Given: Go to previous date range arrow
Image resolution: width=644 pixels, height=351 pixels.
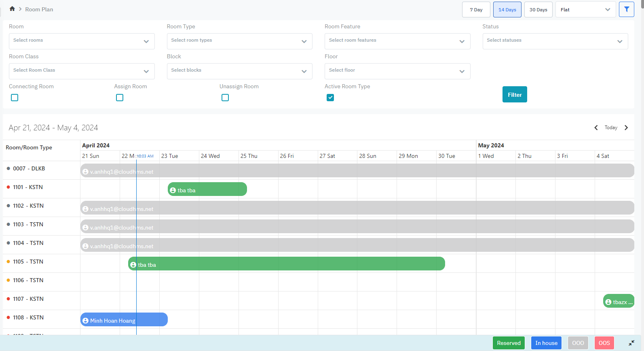Looking at the screenshot, I should (x=596, y=128).
